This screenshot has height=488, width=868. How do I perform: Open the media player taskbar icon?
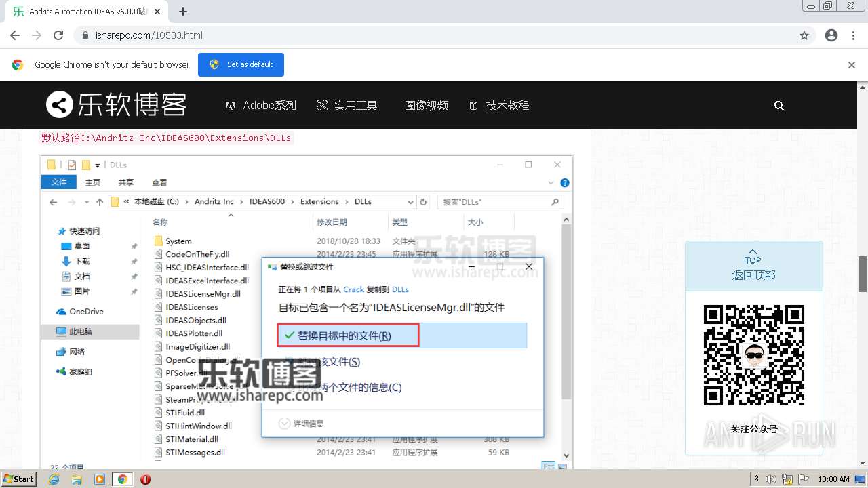pos(100,479)
